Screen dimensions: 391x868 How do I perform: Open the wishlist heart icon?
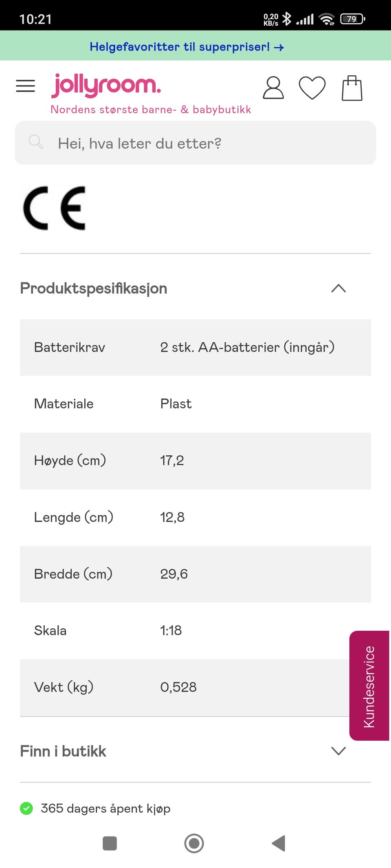312,88
